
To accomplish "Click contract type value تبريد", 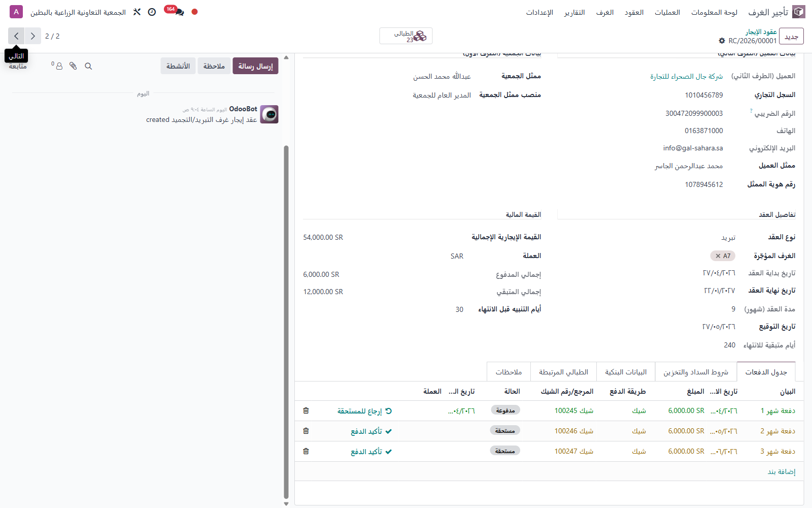I will tap(728, 238).
